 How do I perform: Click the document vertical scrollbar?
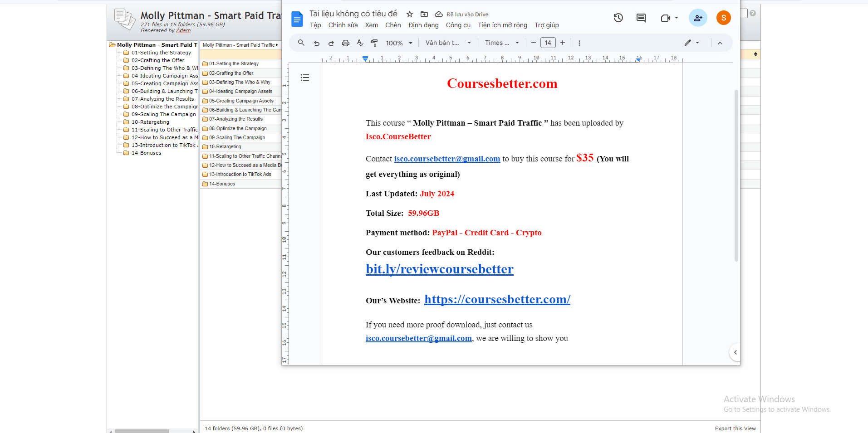736,175
